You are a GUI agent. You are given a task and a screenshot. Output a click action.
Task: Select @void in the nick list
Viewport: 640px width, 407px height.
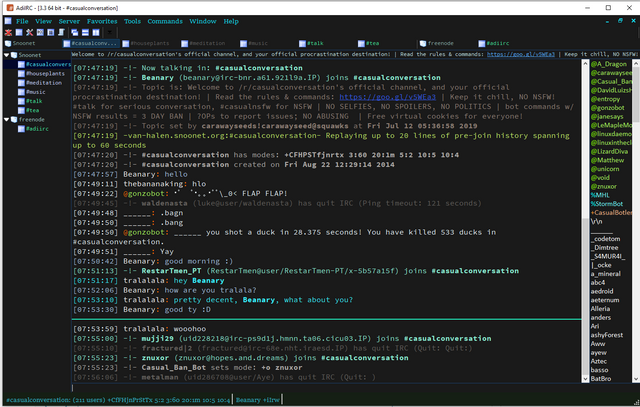pos(600,178)
